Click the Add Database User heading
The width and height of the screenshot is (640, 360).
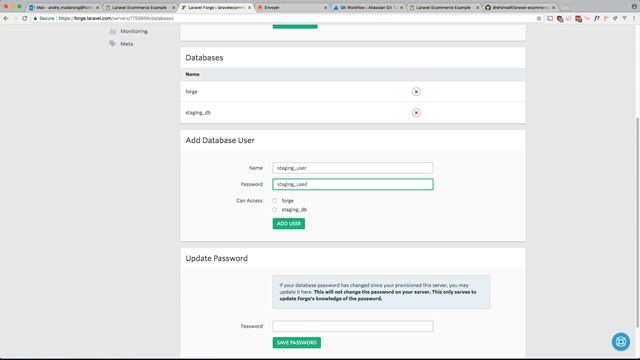tap(220, 140)
